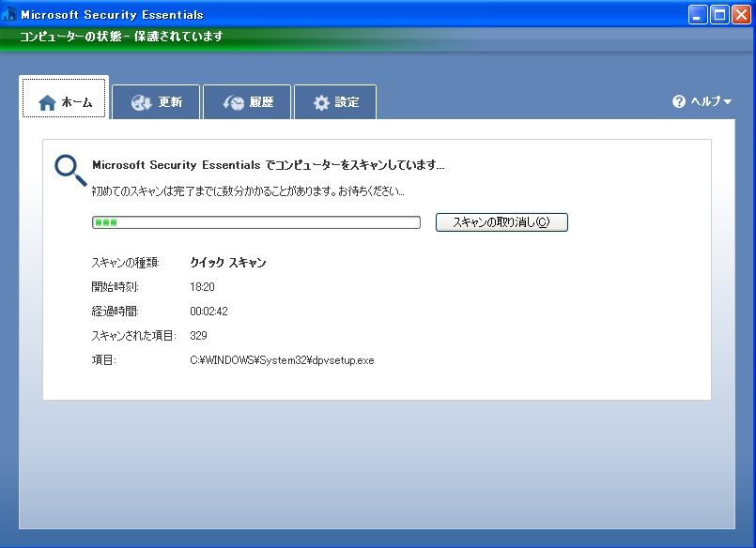This screenshot has width=756, height=548.
Task: Click the 初めてのスキャン waiting message
Action: click(x=248, y=191)
